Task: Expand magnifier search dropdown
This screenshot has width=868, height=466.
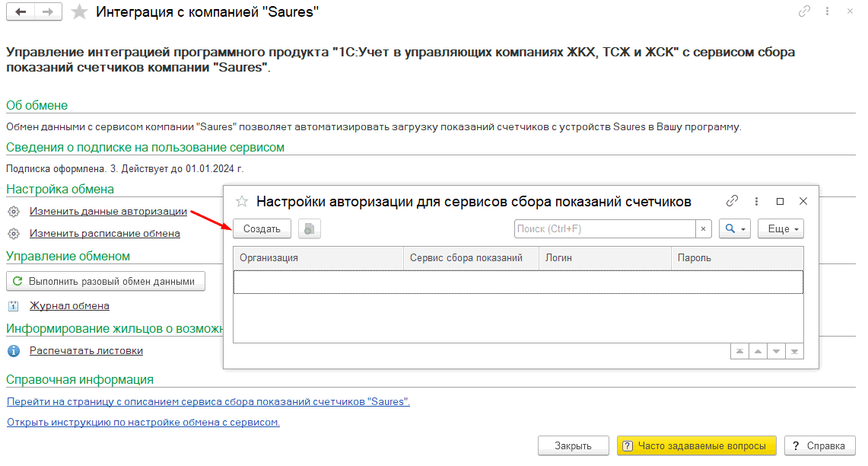Action: tap(735, 229)
